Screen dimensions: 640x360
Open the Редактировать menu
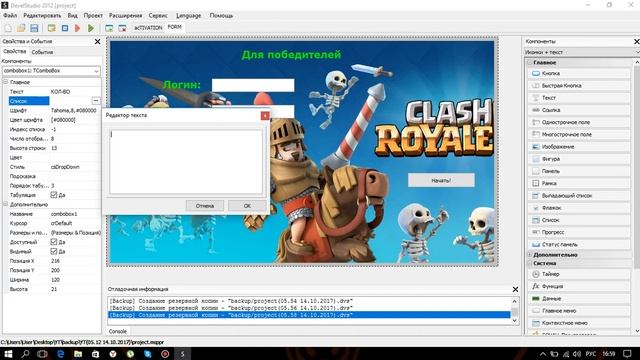[42, 16]
